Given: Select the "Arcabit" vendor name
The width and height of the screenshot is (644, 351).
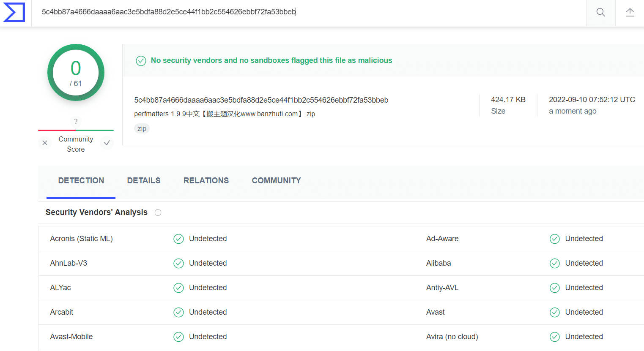Looking at the screenshot, I should point(62,313).
